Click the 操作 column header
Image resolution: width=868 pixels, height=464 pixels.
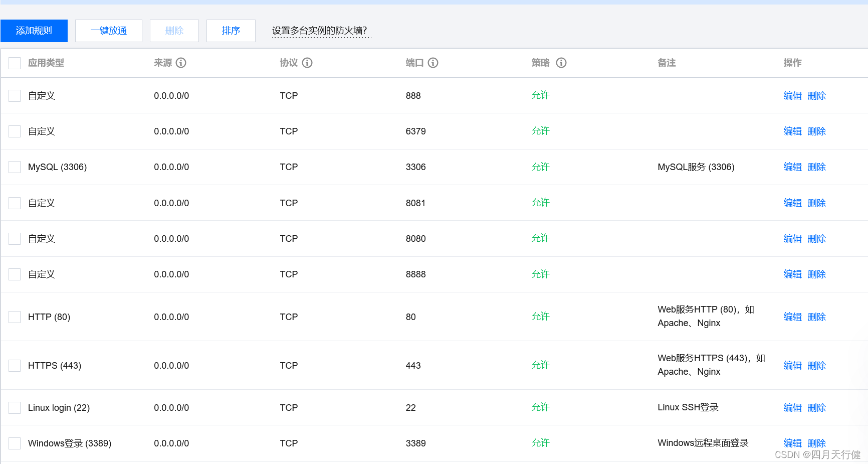[792, 63]
